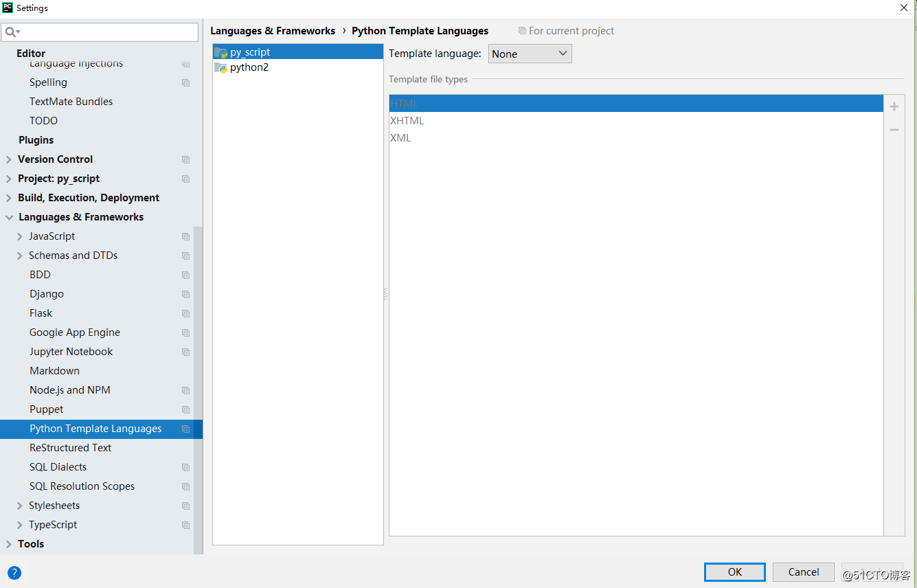
Task: Open help with the question mark icon
Action: coord(14,572)
